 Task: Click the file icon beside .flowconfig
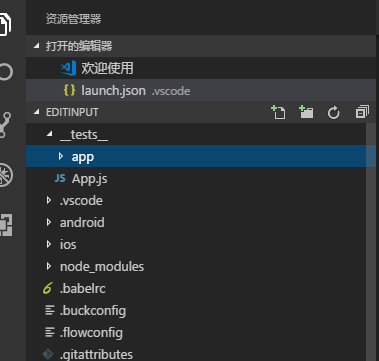pyautogui.click(x=50, y=332)
